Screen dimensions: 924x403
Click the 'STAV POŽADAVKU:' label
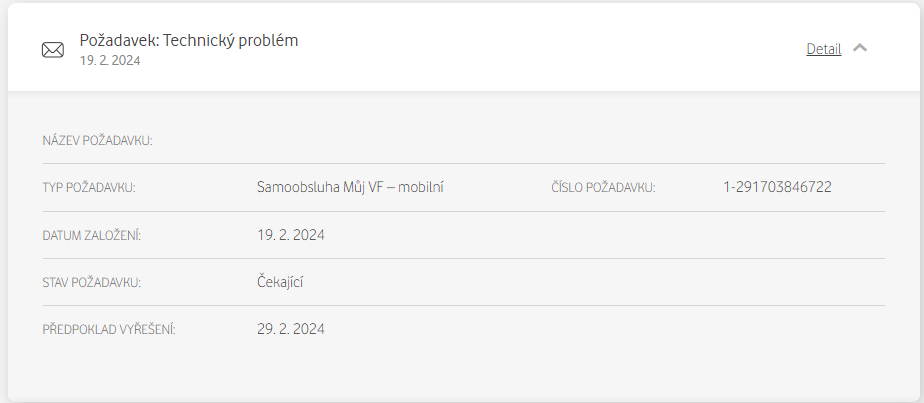91,283
